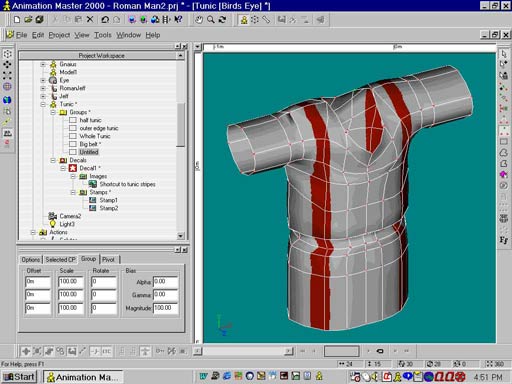Click the context Help arrow-question icon
Viewport: 512px width, 384px height.
tap(179, 20)
